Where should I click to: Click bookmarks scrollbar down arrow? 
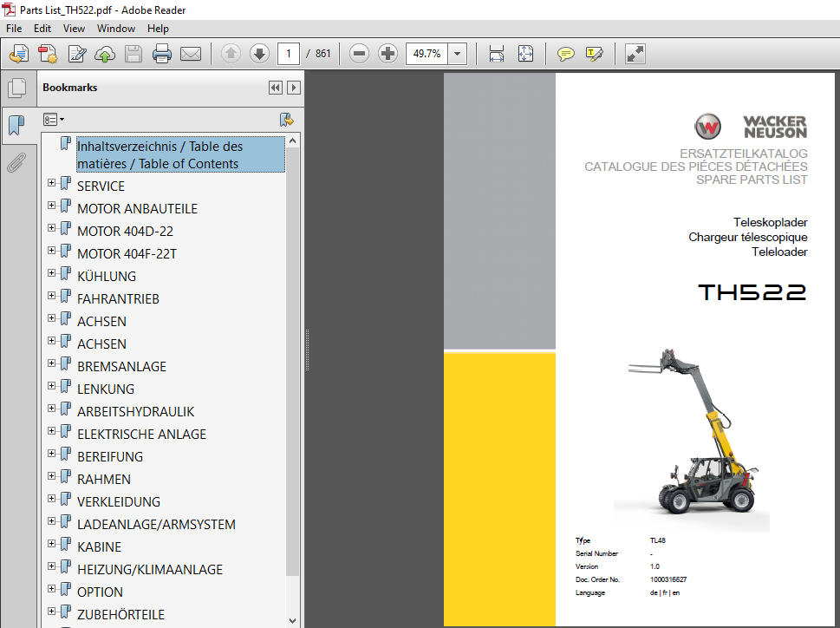click(x=292, y=621)
